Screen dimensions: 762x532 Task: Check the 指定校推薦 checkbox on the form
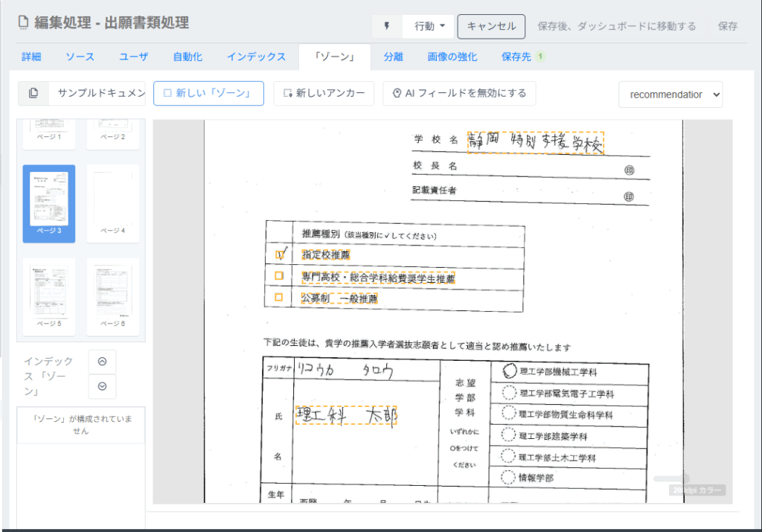278,253
